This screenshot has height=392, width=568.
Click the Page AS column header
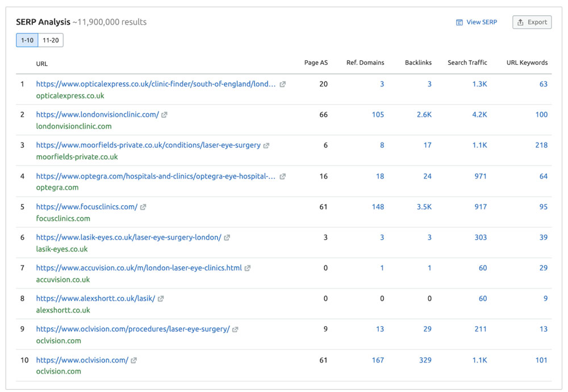[316, 62]
